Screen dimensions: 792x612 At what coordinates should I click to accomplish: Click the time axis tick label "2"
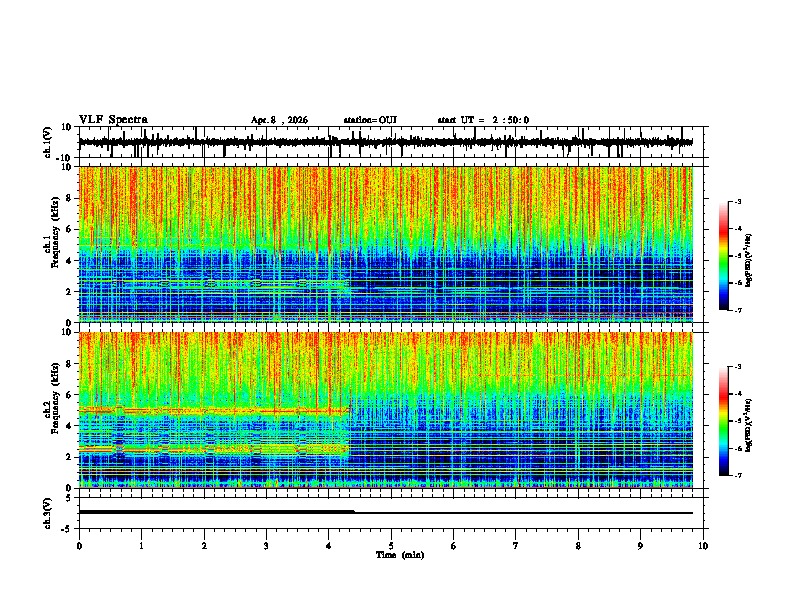click(x=204, y=546)
